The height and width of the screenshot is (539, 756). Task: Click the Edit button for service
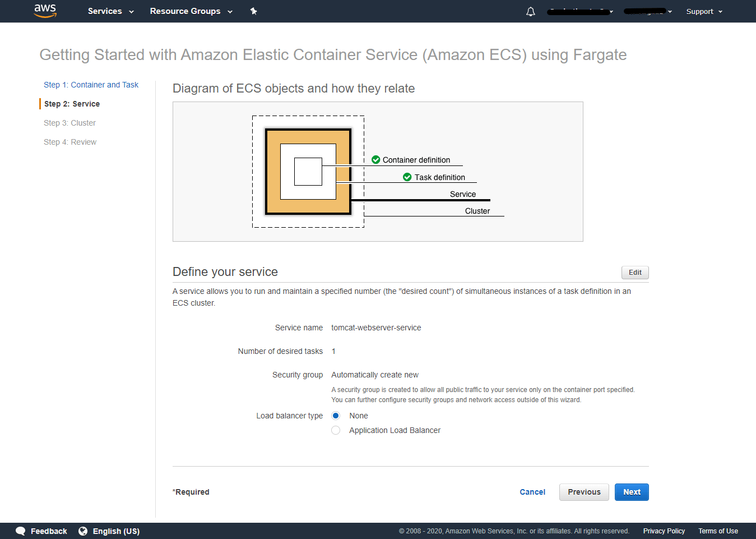[x=635, y=273]
